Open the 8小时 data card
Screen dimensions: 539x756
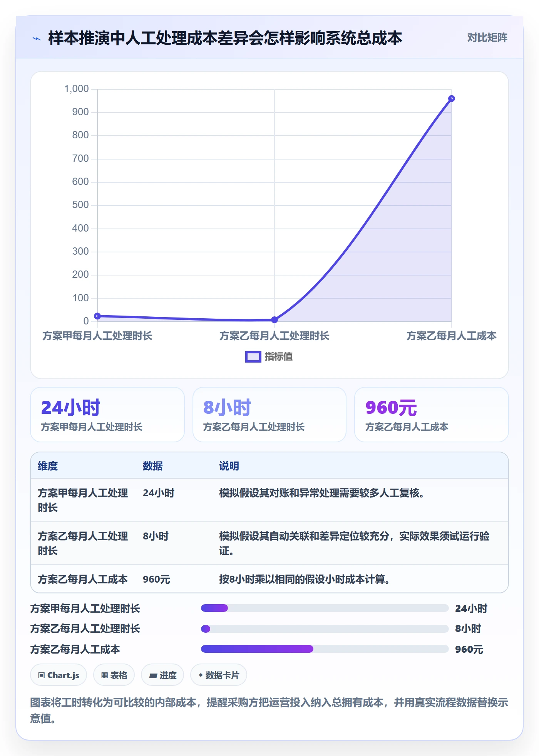point(269,415)
